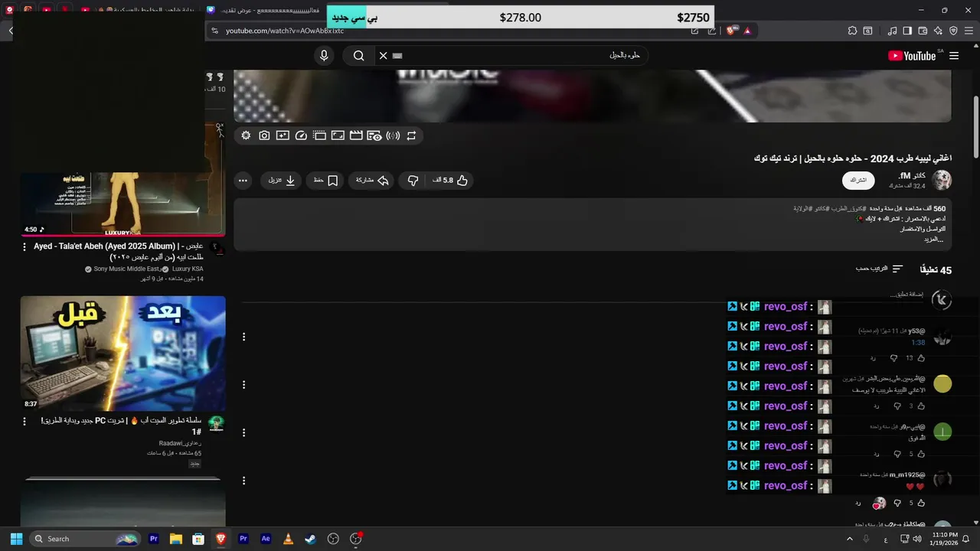The height and width of the screenshot is (551, 980).
Task: Open more actions menu under the video
Action: (x=243, y=181)
